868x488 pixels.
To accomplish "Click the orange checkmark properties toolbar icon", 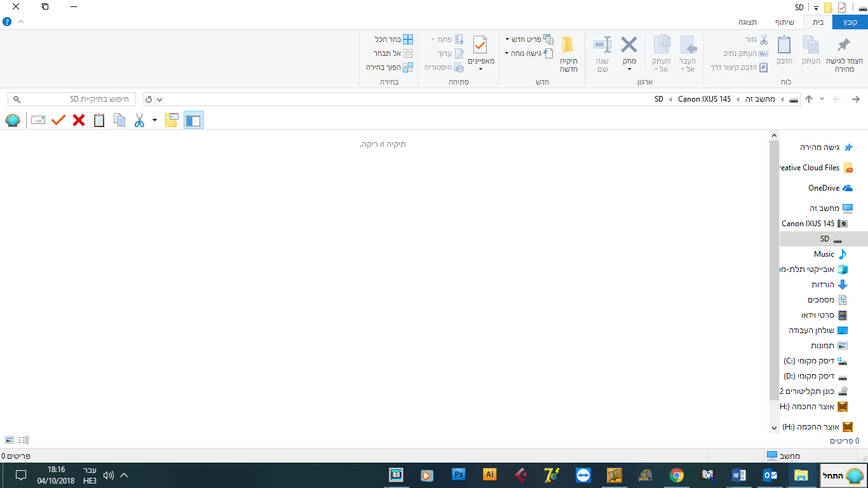I will click(x=58, y=120).
